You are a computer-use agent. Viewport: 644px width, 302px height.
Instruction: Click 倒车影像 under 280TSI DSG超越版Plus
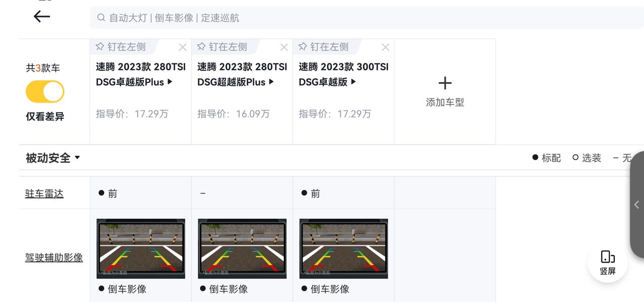click(224, 289)
